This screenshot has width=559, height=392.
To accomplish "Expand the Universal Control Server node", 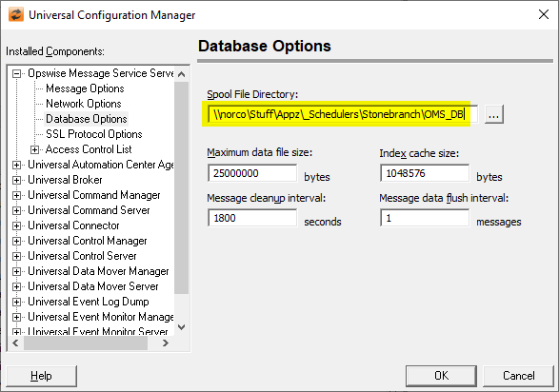I will click(x=16, y=256).
